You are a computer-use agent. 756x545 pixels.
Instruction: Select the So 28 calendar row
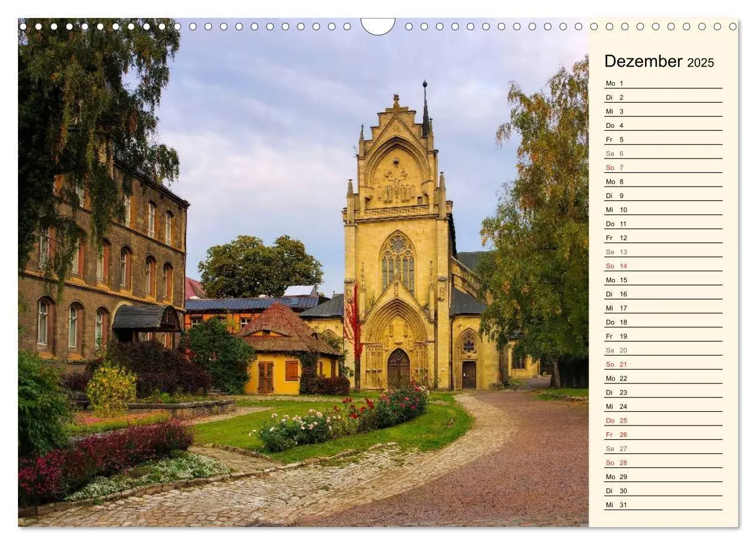click(663, 463)
